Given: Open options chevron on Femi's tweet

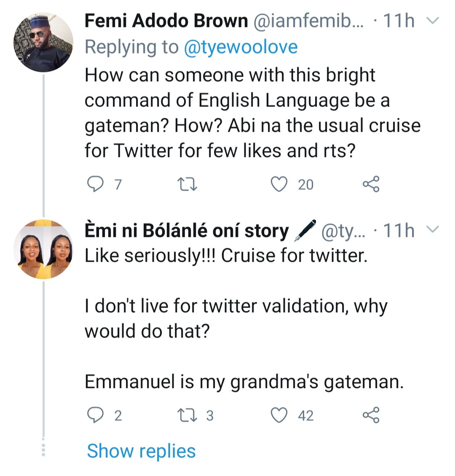Looking at the screenshot, I should pyautogui.click(x=433, y=21).
